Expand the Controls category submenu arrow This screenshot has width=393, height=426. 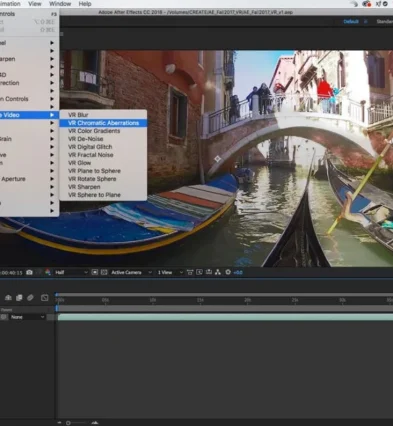tap(52, 99)
